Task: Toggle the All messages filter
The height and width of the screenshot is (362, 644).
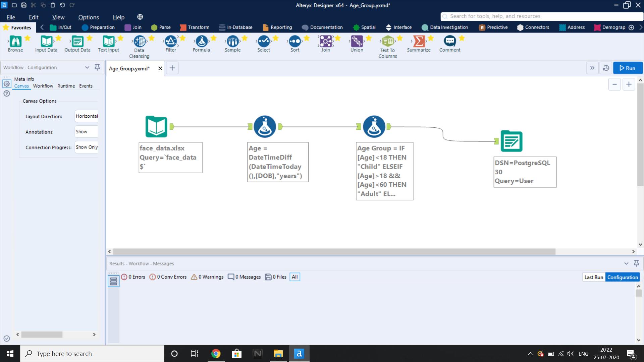Action: [x=294, y=277]
